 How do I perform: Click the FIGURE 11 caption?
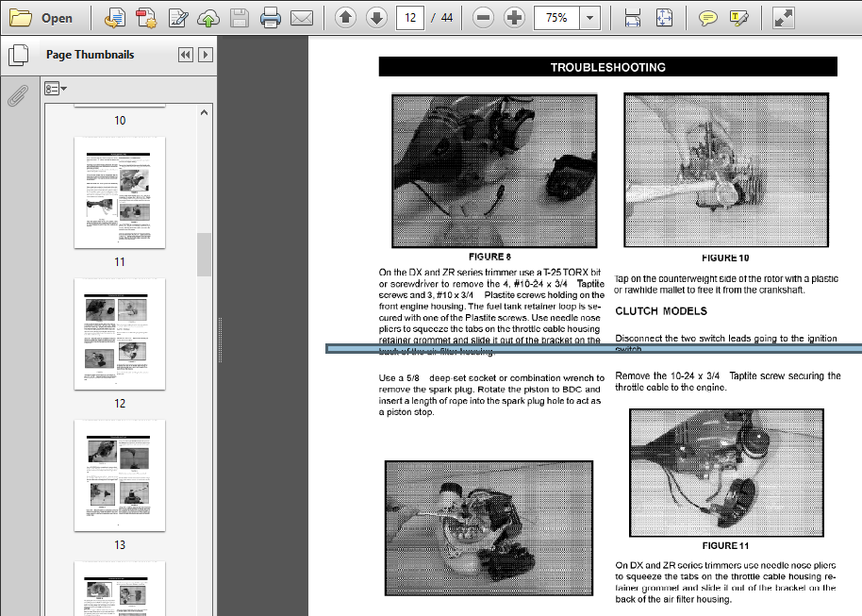pos(725,545)
